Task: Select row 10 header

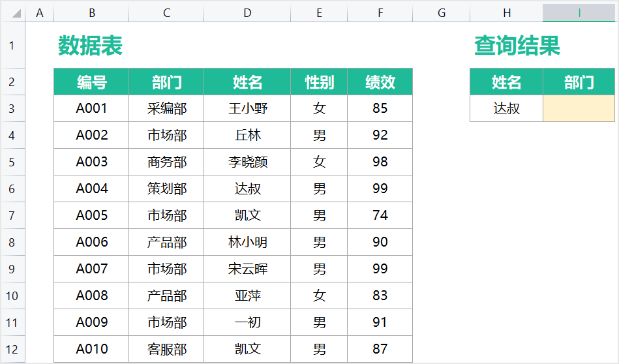Action: pos(12,296)
